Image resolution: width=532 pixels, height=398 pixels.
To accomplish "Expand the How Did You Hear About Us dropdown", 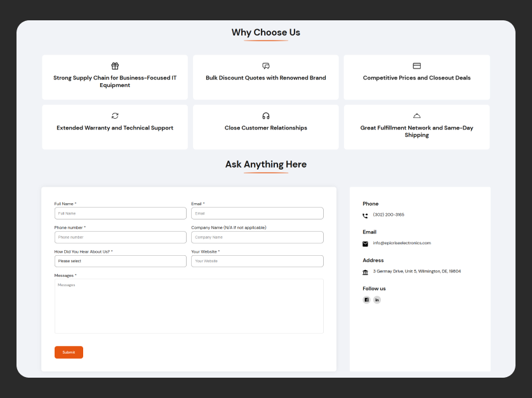I will [x=120, y=261].
